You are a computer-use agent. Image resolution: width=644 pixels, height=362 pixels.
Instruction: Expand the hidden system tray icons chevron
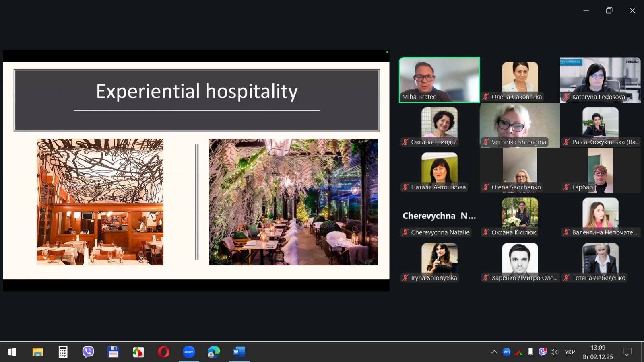coord(494,352)
